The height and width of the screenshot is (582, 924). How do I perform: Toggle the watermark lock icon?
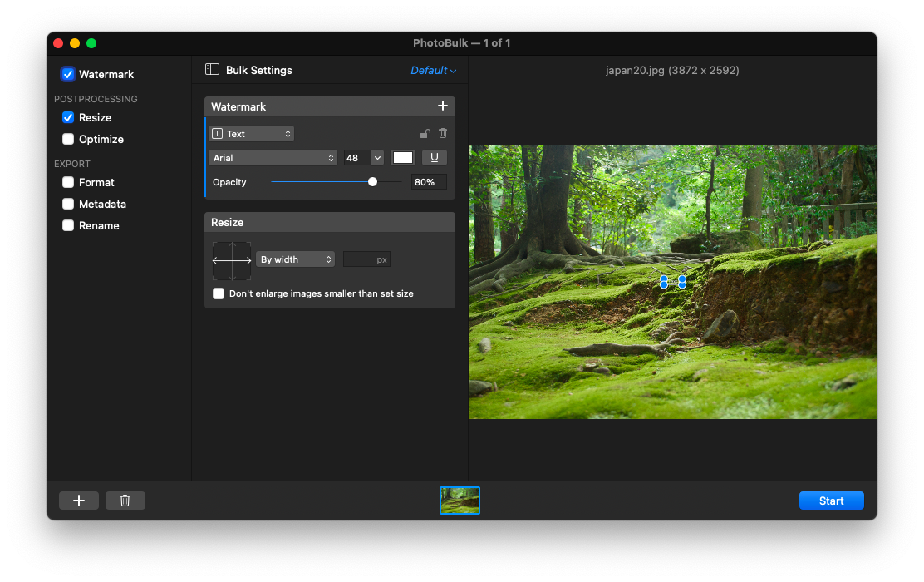coord(425,134)
